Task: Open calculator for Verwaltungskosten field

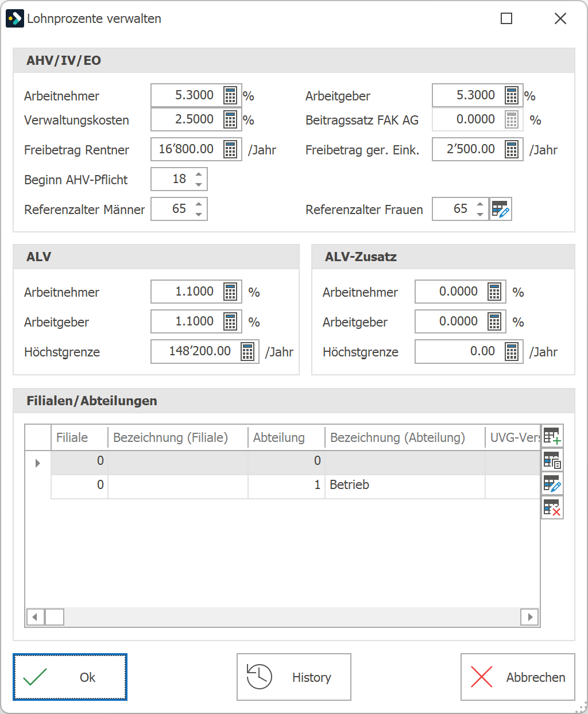Action: click(230, 119)
